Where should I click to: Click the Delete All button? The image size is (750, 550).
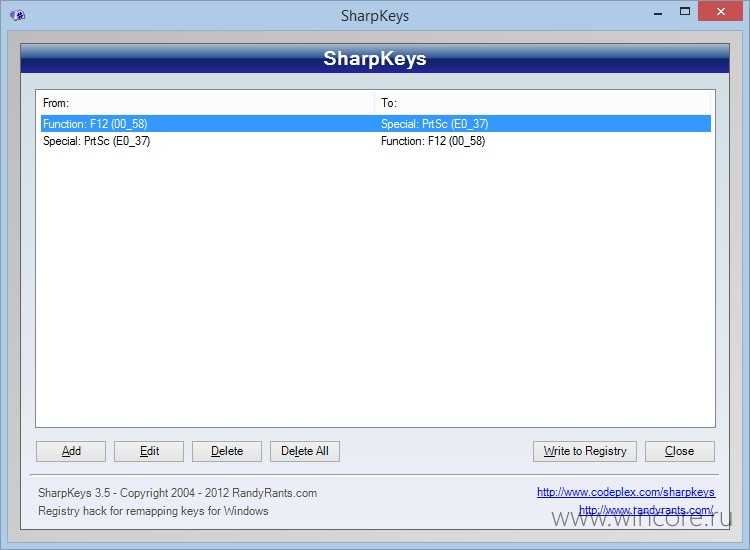click(x=305, y=451)
